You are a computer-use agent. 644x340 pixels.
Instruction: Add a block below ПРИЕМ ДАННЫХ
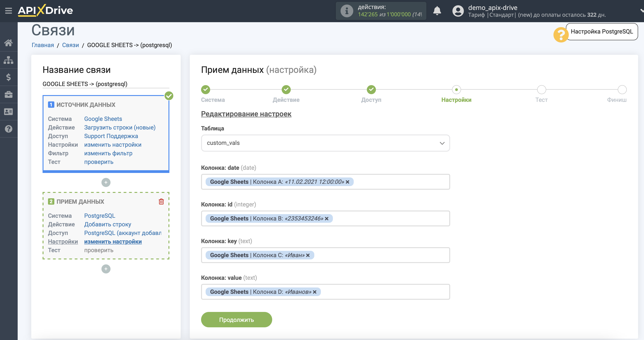[x=106, y=269]
